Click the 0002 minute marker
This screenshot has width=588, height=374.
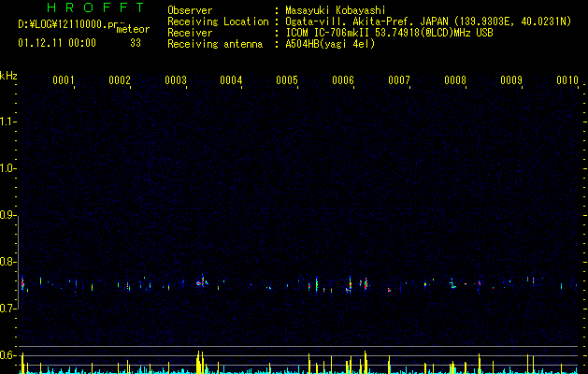[x=120, y=80]
